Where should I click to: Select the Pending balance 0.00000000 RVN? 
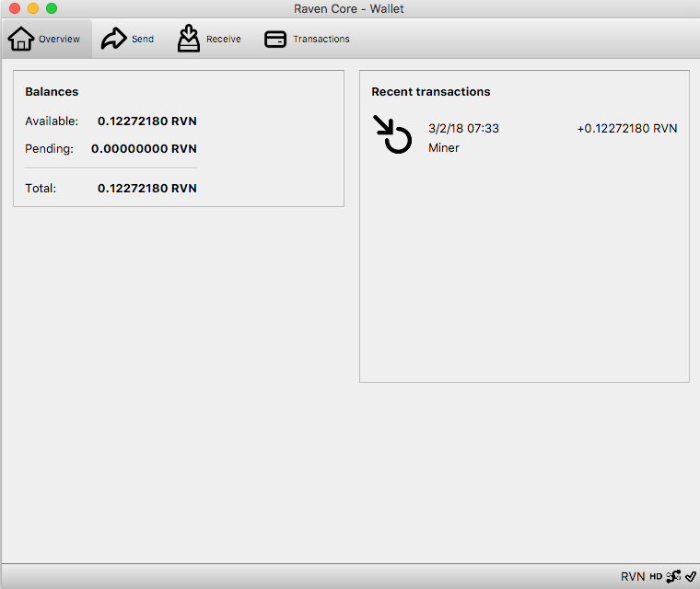click(x=144, y=148)
